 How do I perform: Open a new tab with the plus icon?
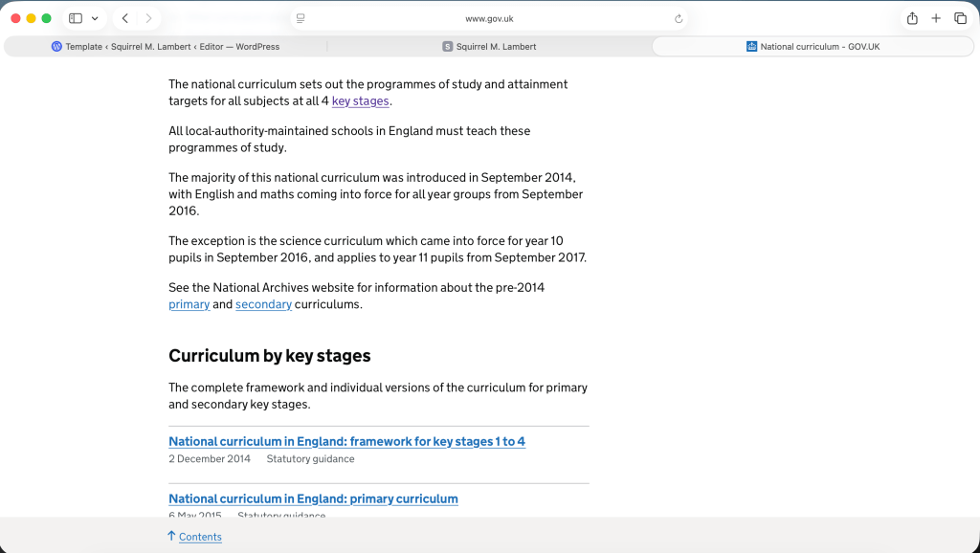(936, 18)
